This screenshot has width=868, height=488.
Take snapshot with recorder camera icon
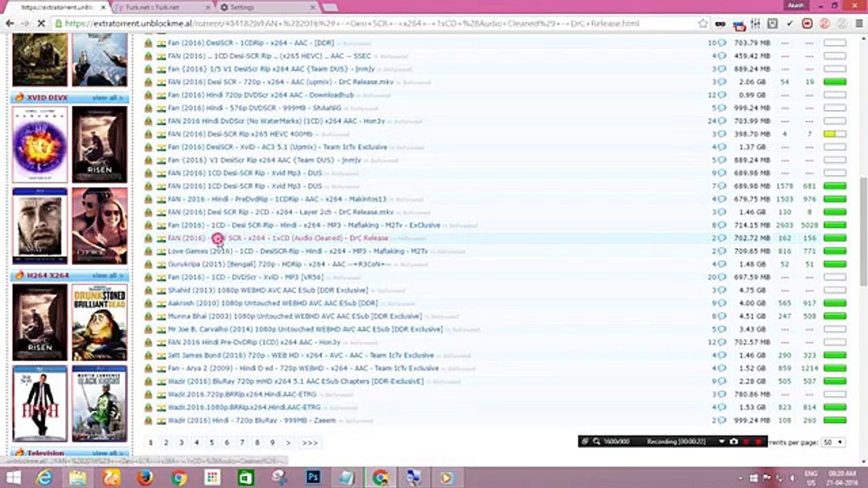tap(734, 442)
